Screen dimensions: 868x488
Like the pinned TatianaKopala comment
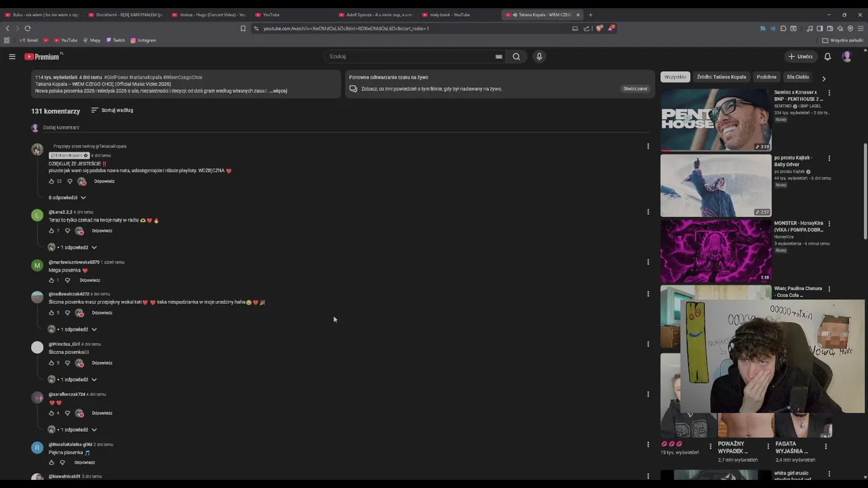52,181
